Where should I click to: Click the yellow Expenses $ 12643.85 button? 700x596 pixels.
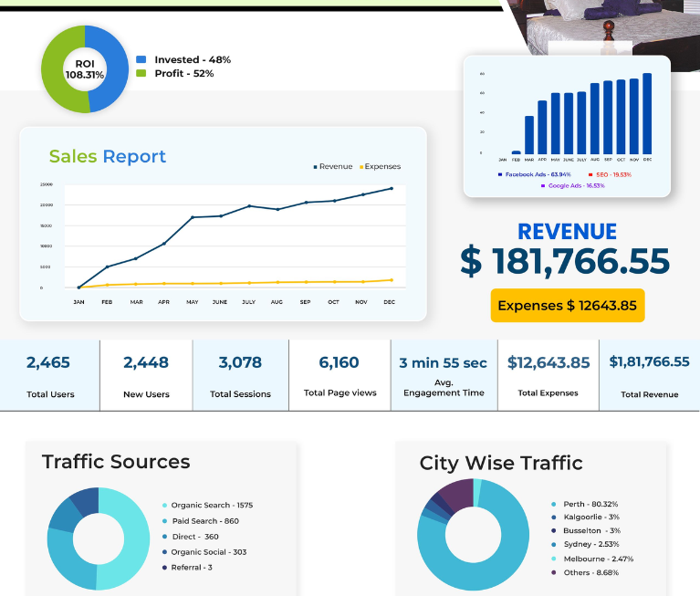tap(568, 306)
